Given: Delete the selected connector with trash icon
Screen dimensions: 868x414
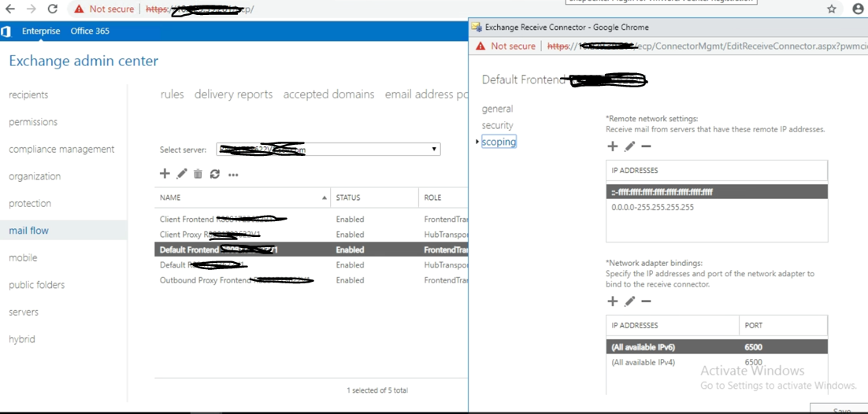Looking at the screenshot, I should (198, 174).
